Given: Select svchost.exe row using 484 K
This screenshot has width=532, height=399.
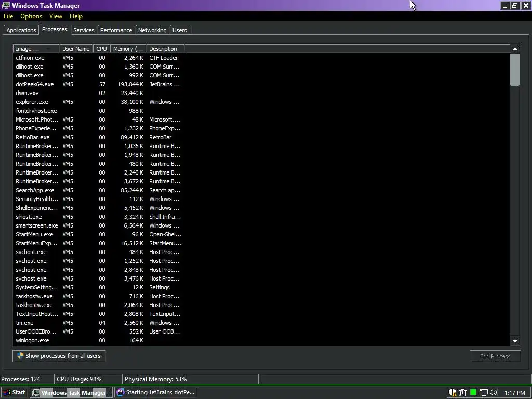Looking at the screenshot, I should click(x=98, y=252).
